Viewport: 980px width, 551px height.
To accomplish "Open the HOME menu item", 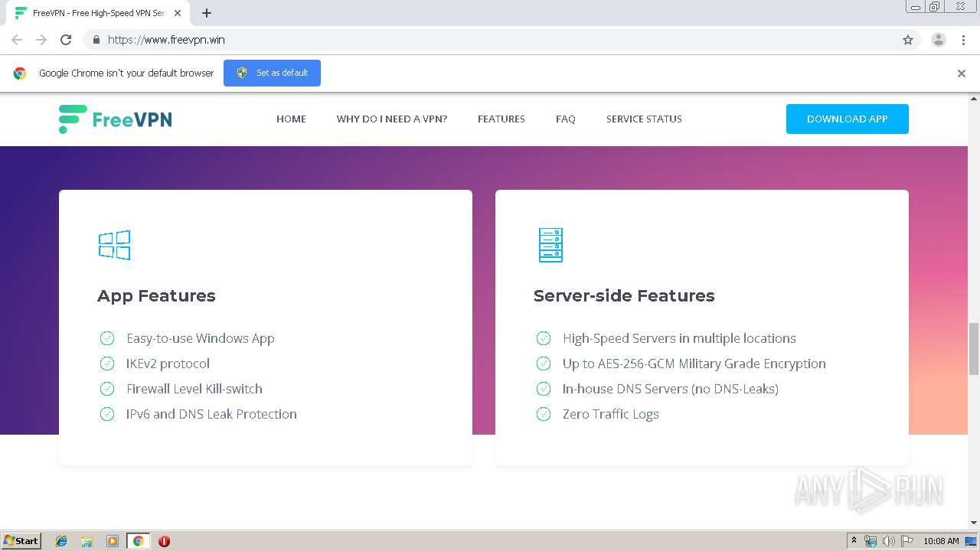I will pos(291,119).
